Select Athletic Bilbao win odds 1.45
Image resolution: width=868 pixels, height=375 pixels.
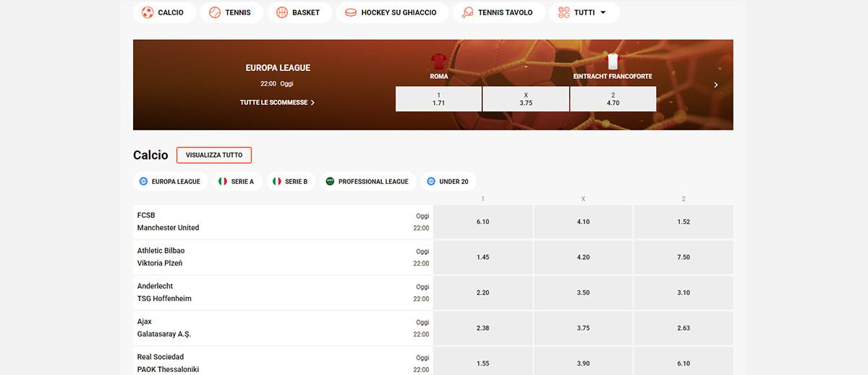point(483,258)
